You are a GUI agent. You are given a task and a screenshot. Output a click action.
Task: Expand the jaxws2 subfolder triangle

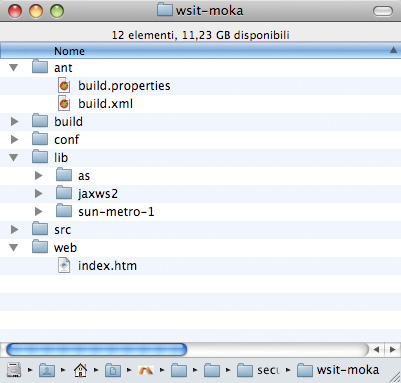tap(39, 194)
